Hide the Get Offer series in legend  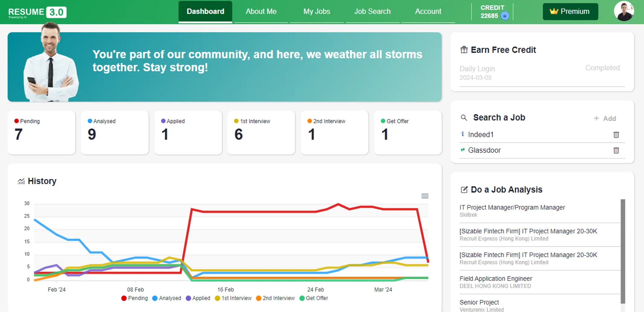pos(314,298)
